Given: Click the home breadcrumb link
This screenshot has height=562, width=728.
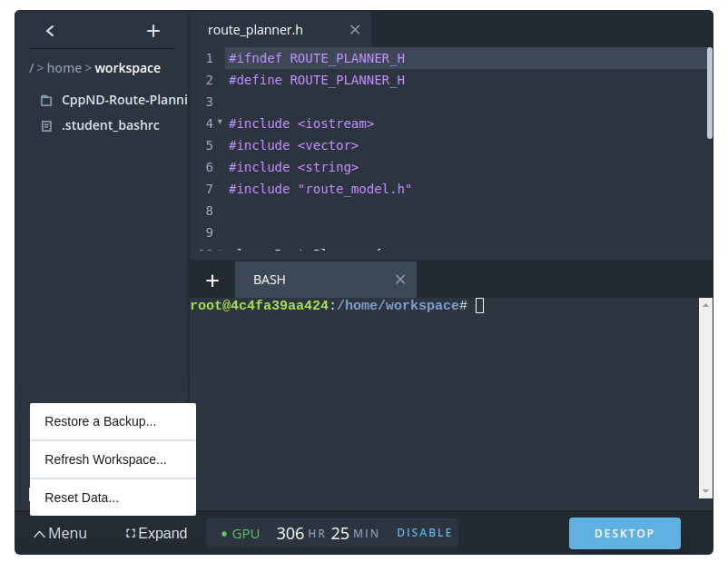Looking at the screenshot, I should tap(64, 68).
